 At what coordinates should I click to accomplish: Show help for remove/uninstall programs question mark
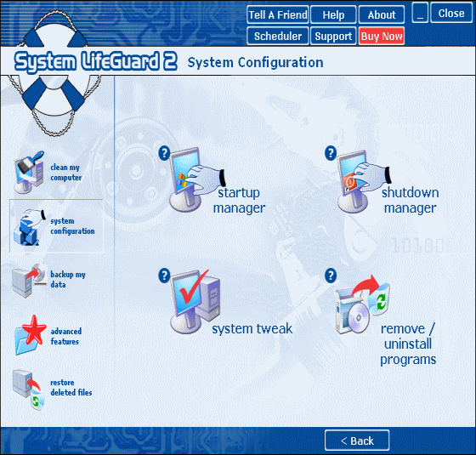click(x=331, y=276)
